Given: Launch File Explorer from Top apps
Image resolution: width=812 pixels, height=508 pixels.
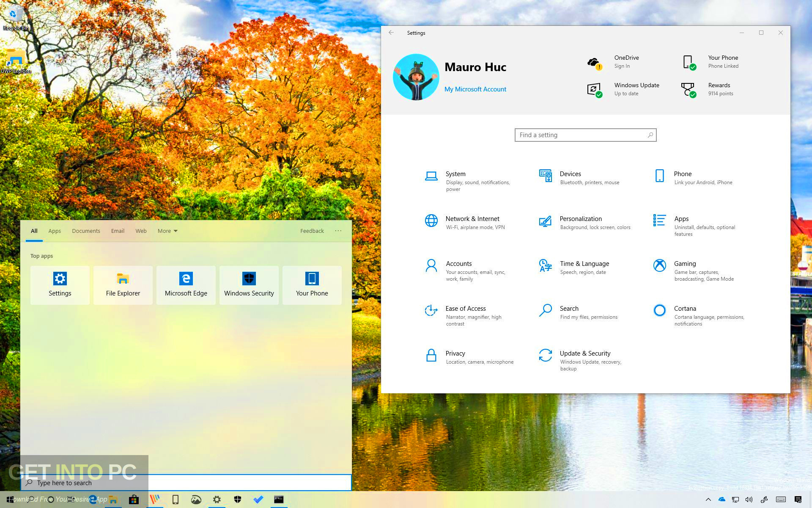Looking at the screenshot, I should pyautogui.click(x=123, y=285).
